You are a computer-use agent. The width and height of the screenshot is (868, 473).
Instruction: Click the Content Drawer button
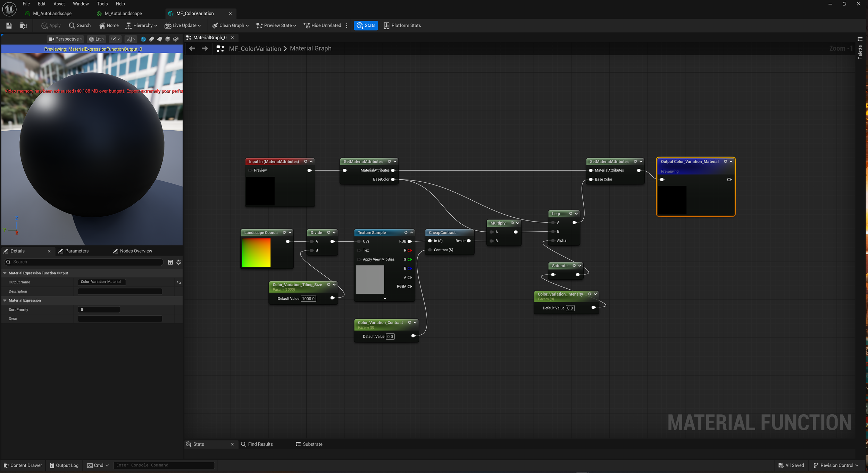tap(23, 465)
